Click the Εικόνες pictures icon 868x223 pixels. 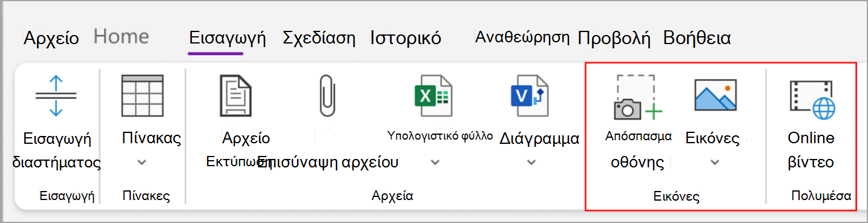click(x=715, y=95)
